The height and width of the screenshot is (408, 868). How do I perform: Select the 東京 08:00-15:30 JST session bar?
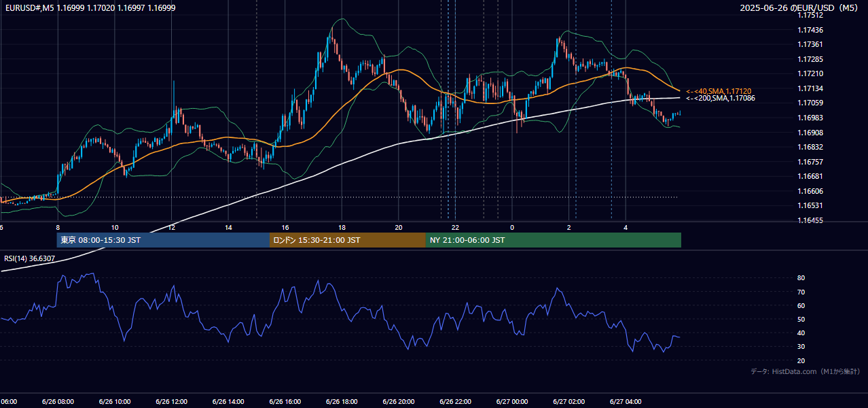pos(163,240)
